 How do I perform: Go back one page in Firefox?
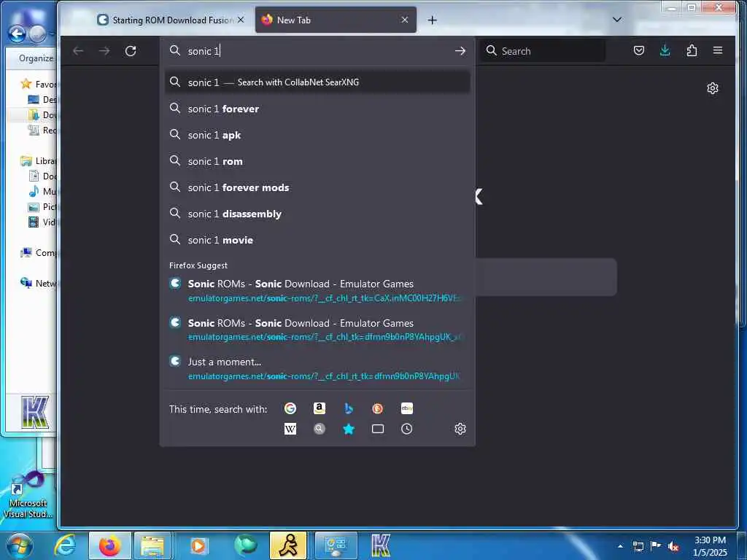[78, 51]
